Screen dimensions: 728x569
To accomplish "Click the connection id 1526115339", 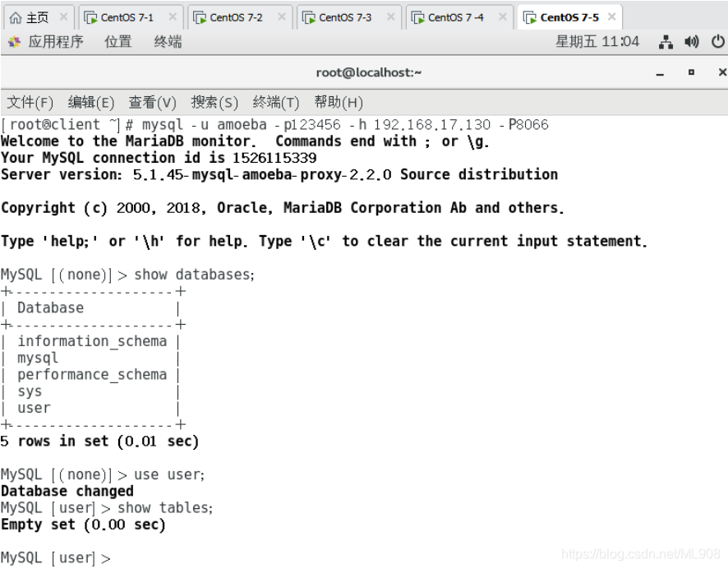I will click(274, 158).
